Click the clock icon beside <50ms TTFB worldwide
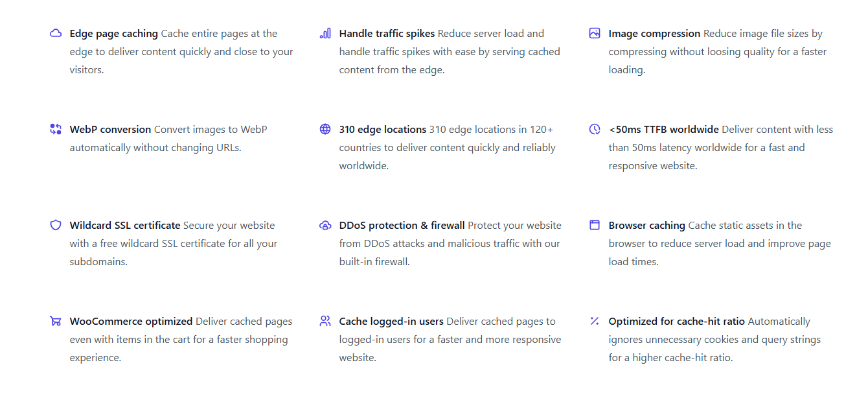The image size is (868, 400). 595,129
